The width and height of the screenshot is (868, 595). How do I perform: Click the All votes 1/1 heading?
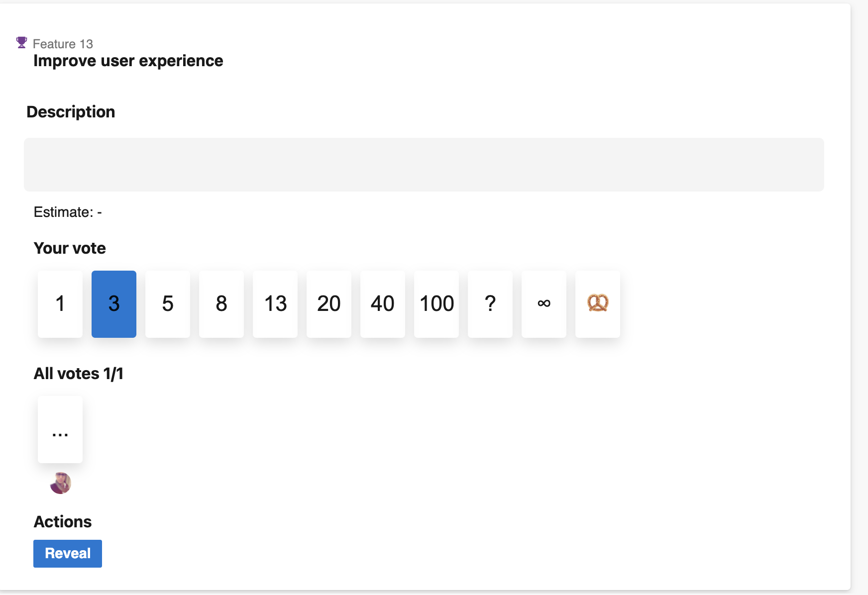pyautogui.click(x=79, y=374)
